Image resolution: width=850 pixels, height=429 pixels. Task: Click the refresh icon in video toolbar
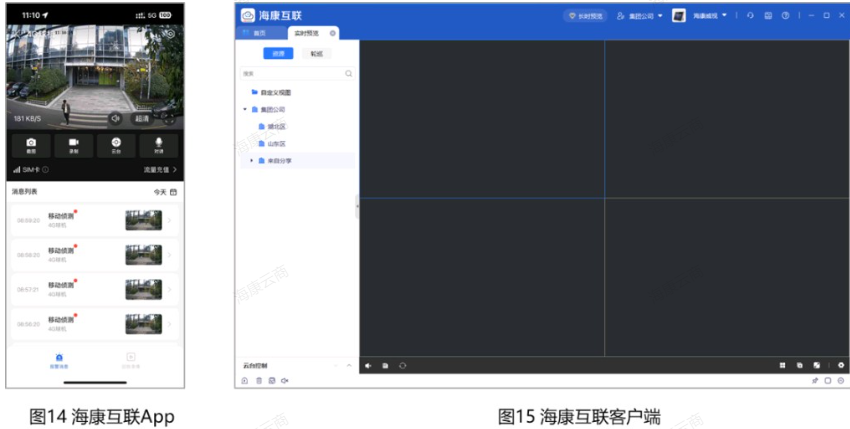coord(402,366)
